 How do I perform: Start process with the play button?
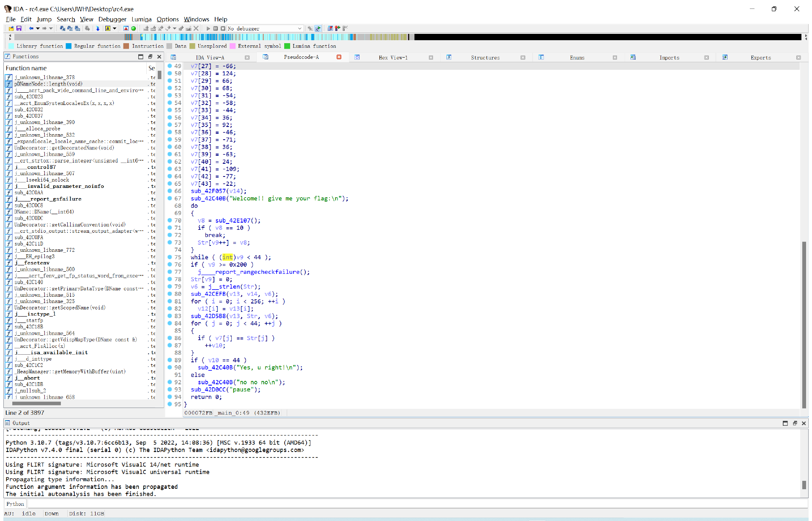(x=208, y=28)
